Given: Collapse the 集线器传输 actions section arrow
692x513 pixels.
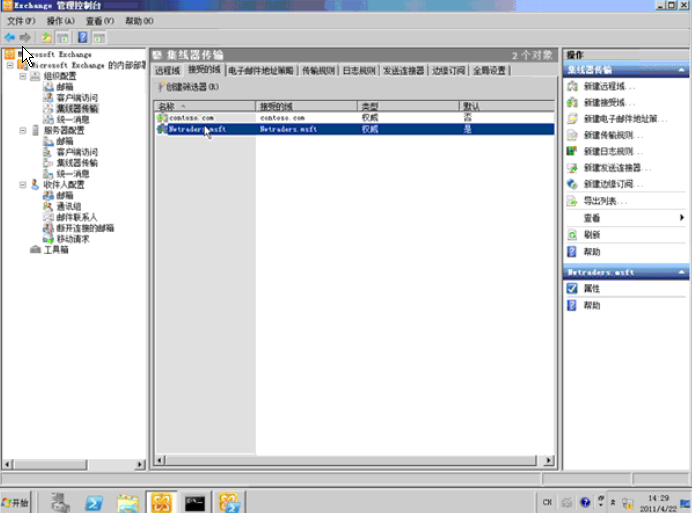Looking at the screenshot, I should tap(681, 70).
